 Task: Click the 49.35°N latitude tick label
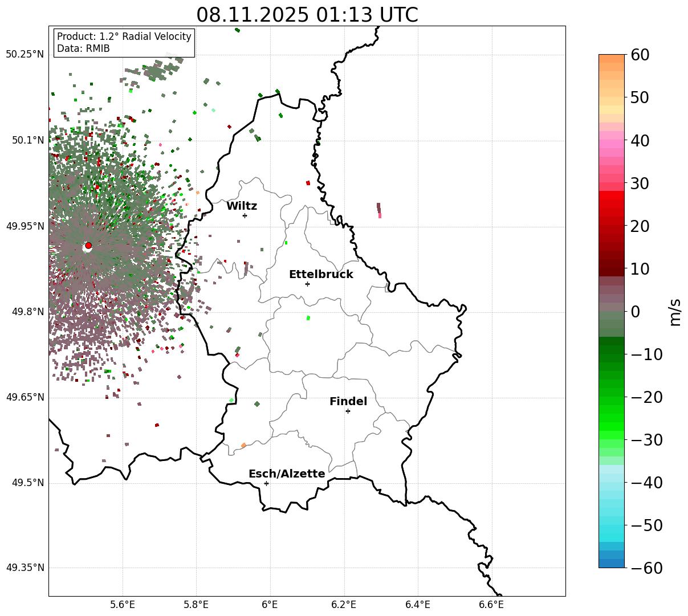click(25, 568)
